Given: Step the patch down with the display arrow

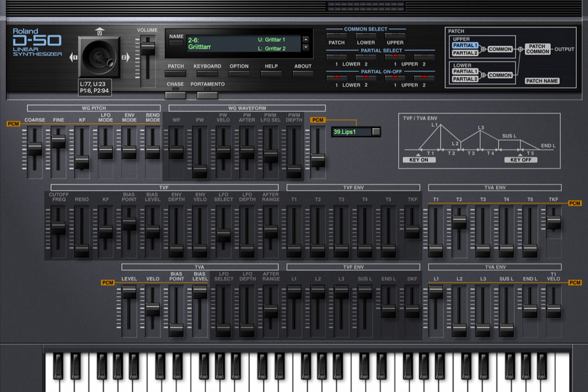Looking at the screenshot, I should 306,48.
